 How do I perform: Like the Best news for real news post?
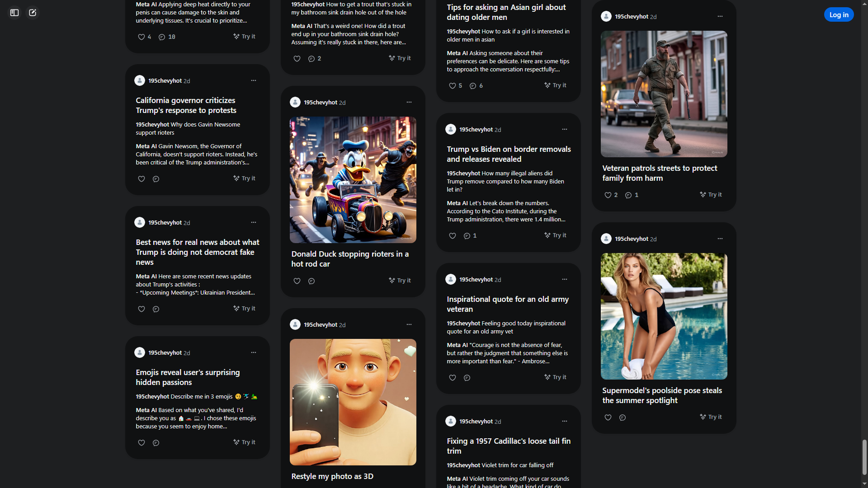(142, 309)
